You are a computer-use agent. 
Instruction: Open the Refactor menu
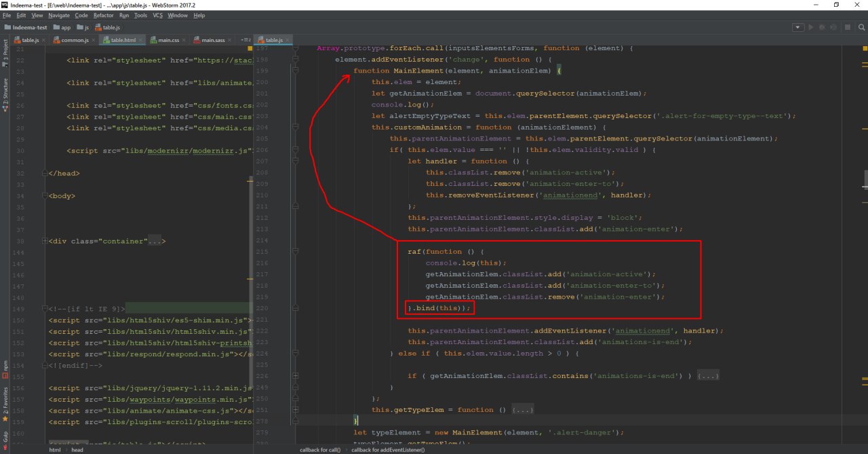pyautogui.click(x=104, y=15)
